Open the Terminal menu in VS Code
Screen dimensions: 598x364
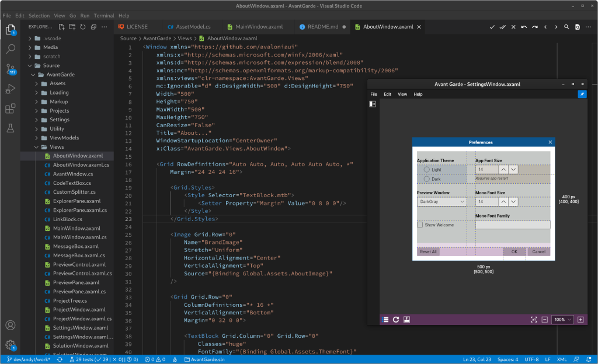click(x=104, y=16)
